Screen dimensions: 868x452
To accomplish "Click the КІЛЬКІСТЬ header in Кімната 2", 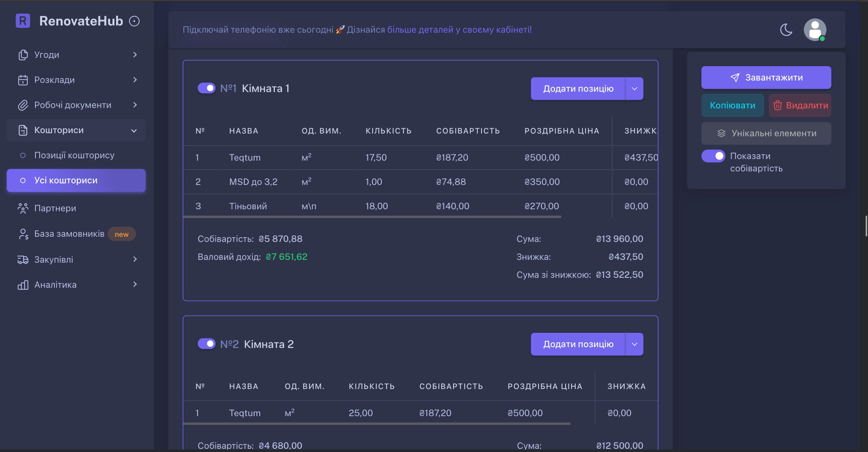I will [372, 386].
